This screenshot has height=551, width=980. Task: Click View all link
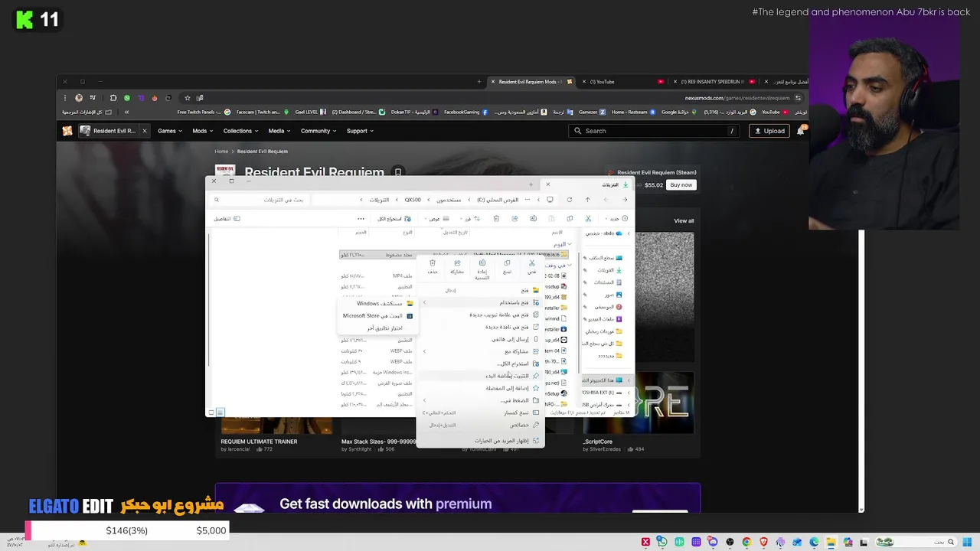(684, 221)
